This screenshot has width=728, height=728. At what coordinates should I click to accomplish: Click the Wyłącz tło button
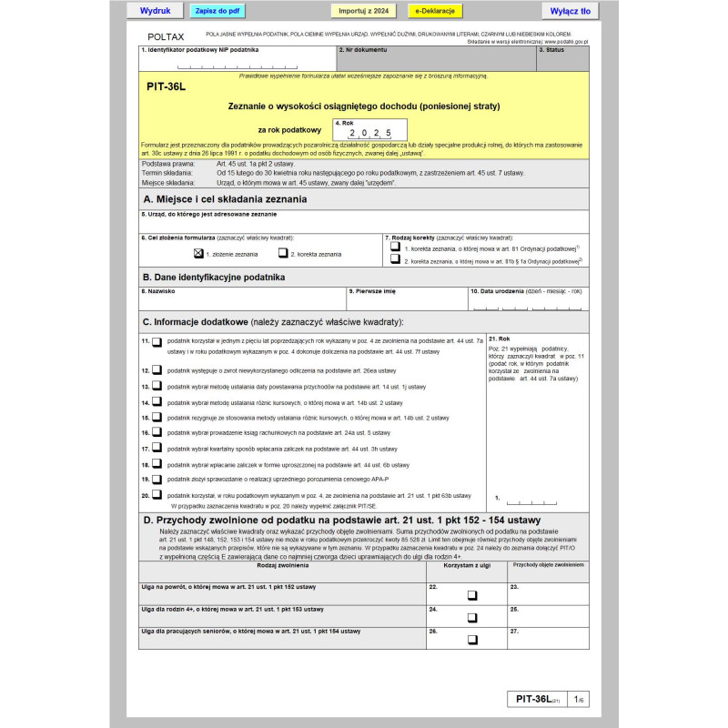571,12
